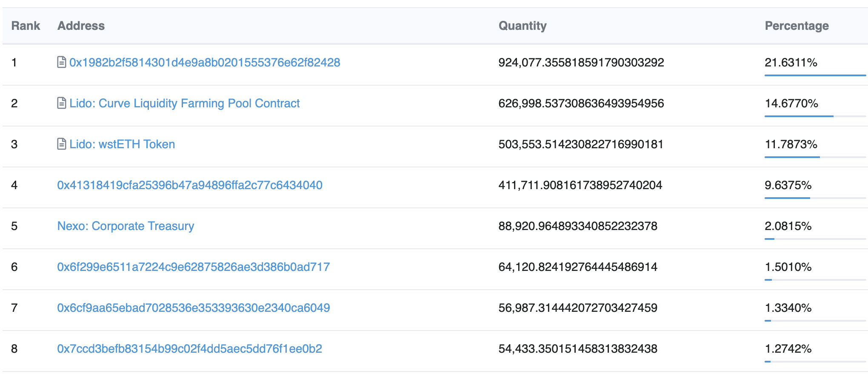The width and height of the screenshot is (868, 374).
Task: Open address starting with 0x6f299e6511a
Action: coord(194,267)
